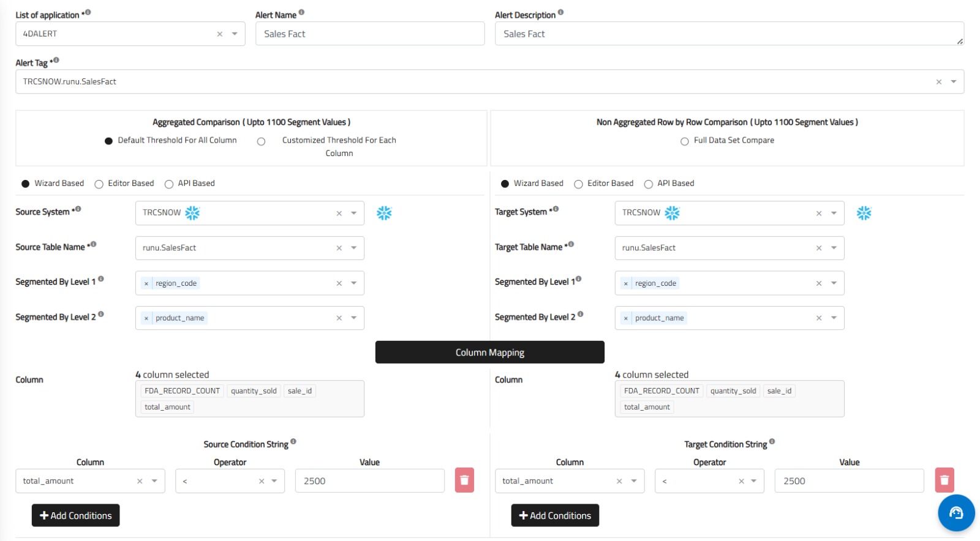Click the source condition Value field
This screenshot has width=980, height=541.
[x=369, y=481]
